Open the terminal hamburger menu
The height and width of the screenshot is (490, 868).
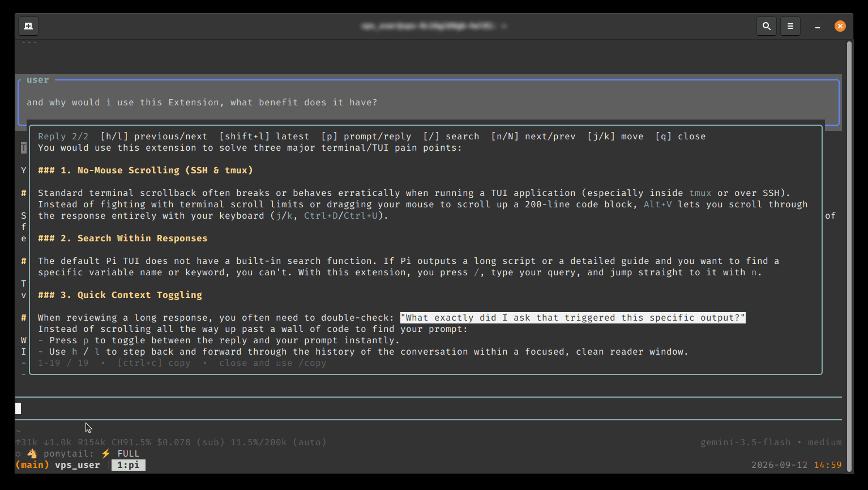coord(790,26)
